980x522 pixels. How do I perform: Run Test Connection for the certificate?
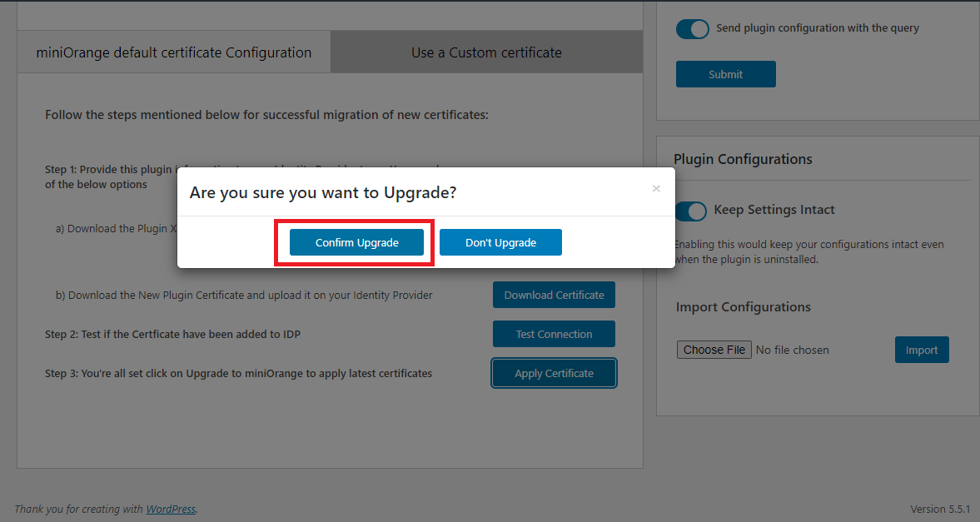[554, 334]
